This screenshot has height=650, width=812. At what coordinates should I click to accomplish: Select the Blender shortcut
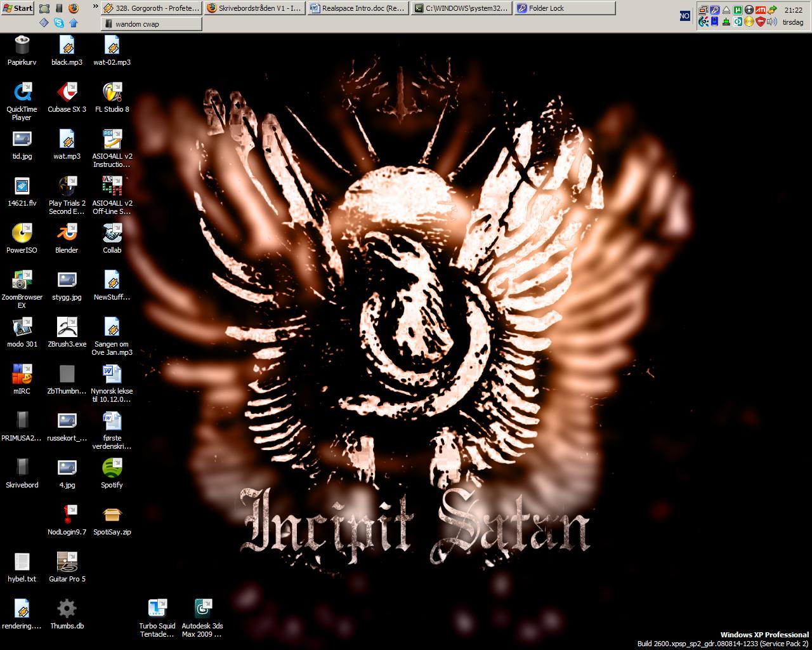coord(67,239)
